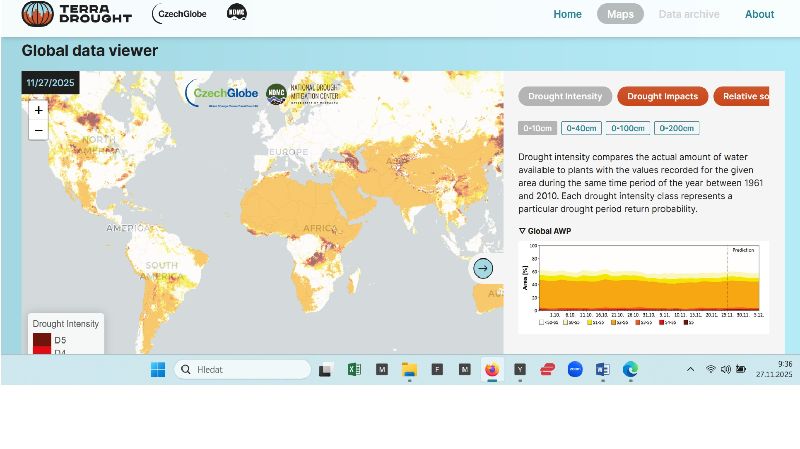This screenshot has height=449, width=800.
Task: Click the Terra Drought logo
Action: (x=77, y=13)
